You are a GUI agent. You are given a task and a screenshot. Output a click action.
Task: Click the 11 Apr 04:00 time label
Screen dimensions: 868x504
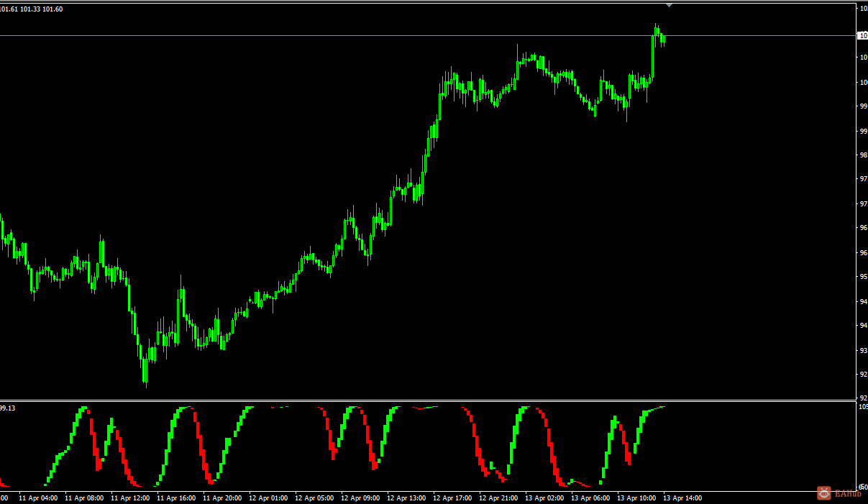click(38, 498)
